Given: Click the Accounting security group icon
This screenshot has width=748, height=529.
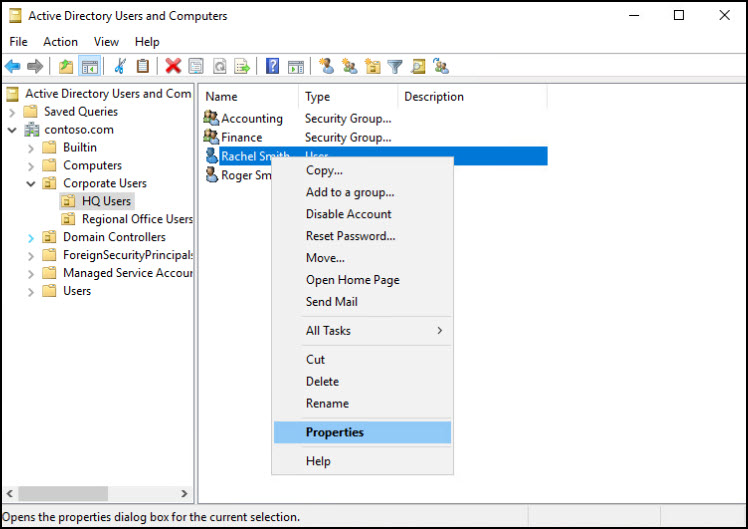Looking at the screenshot, I should click(x=211, y=118).
